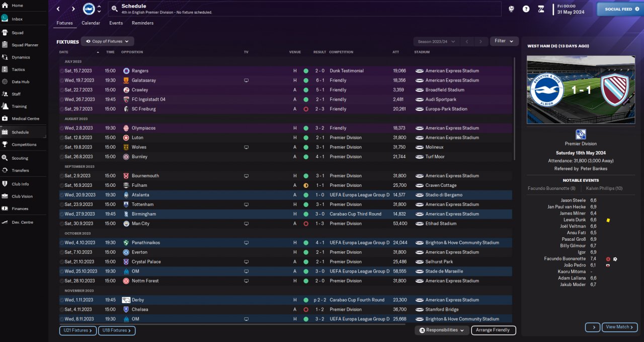
Task: Click the Arrange Friendly button
Action: point(494,330)
